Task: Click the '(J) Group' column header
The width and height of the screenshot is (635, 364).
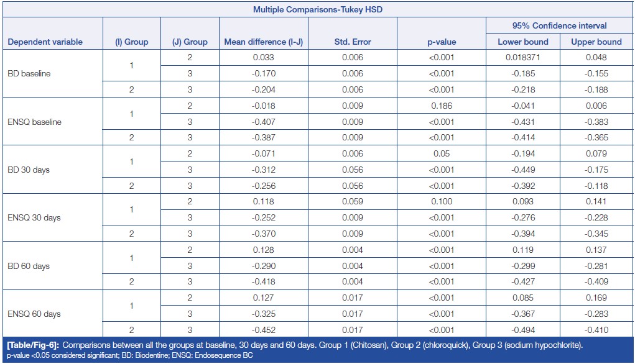Action: click(x=190, y=42)
